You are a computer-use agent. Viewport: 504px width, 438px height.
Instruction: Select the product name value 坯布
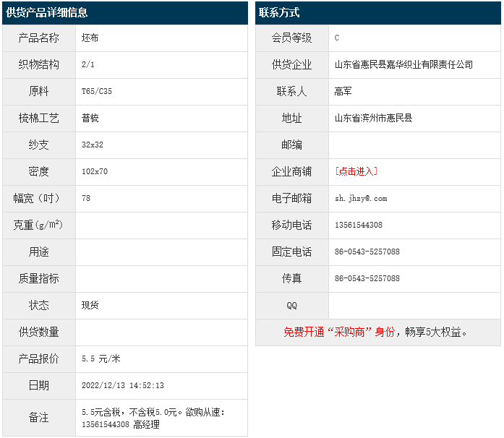[x=90, y=38]
